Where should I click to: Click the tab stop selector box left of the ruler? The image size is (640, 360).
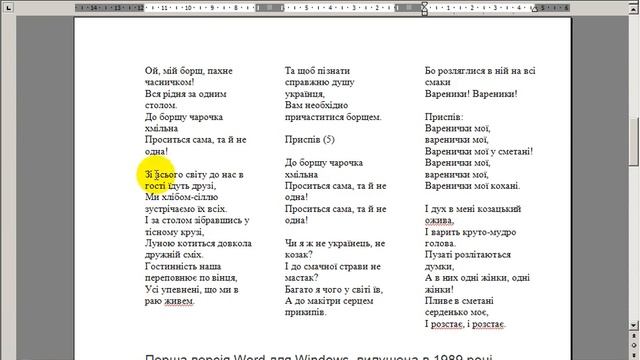8,7
